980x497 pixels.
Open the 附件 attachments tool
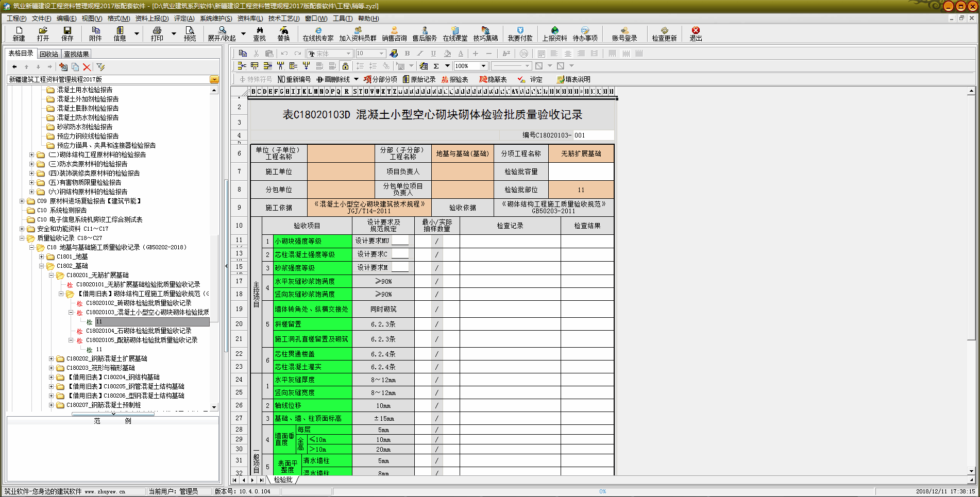(95, 33)
